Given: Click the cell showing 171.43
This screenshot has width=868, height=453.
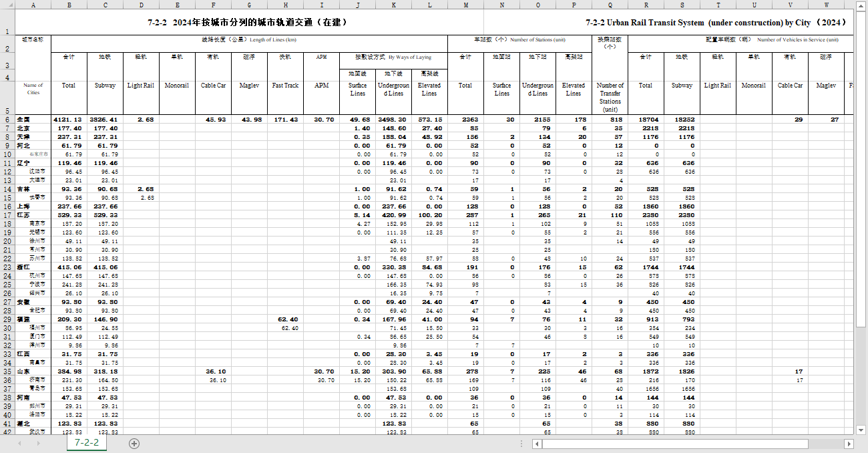Looking at the screenshot, I should [286, 120].
